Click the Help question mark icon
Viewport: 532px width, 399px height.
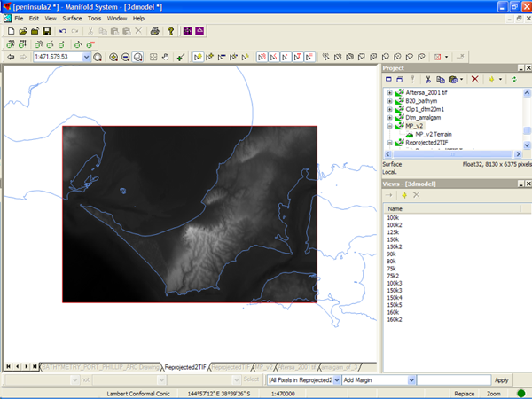[169, 31]
